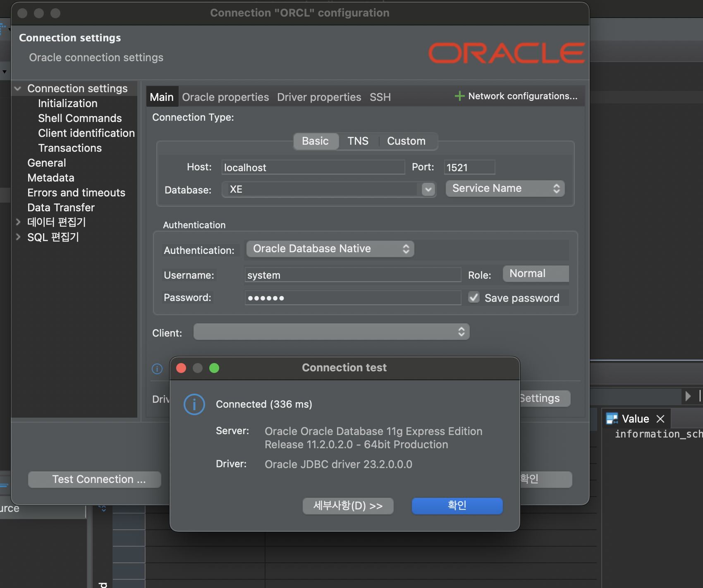This screenshot has height=588, width=703.
Task: Open the Database XE dropdown arrow
Action: [428, 189]
